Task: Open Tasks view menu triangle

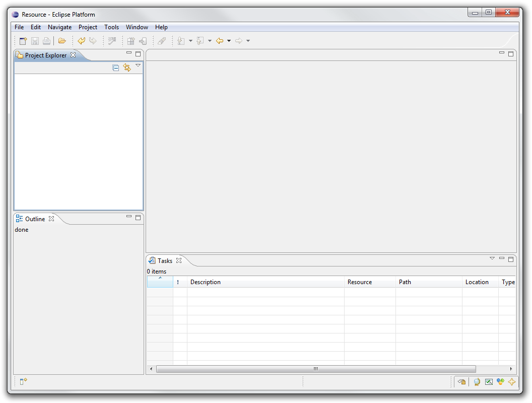Action: click(x=492, y=258)
